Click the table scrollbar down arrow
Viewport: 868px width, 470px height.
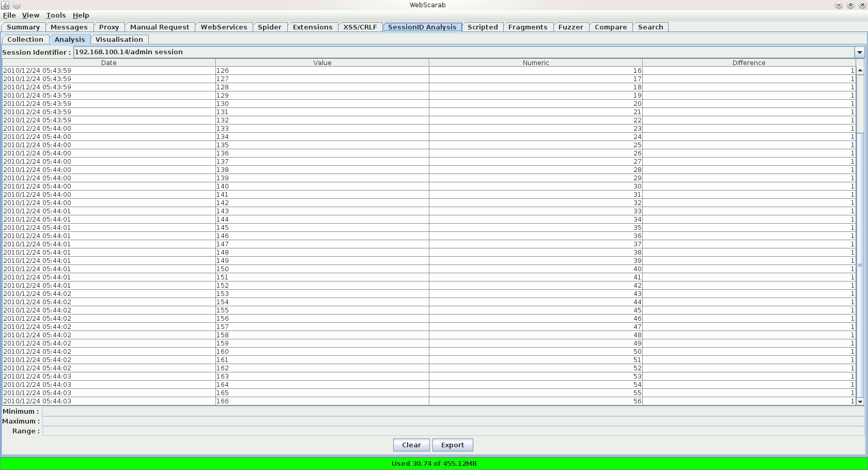pyautogui.click(x=860, y=401)
